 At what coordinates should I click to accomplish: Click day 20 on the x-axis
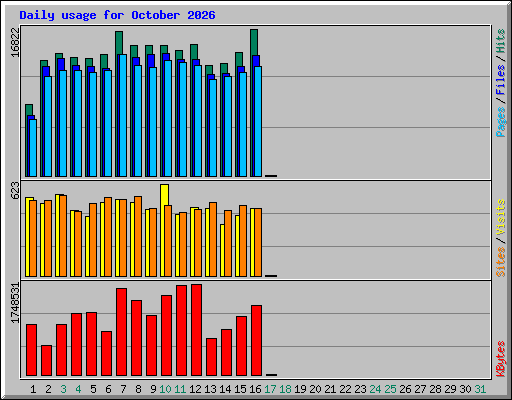tap(315, 389)
